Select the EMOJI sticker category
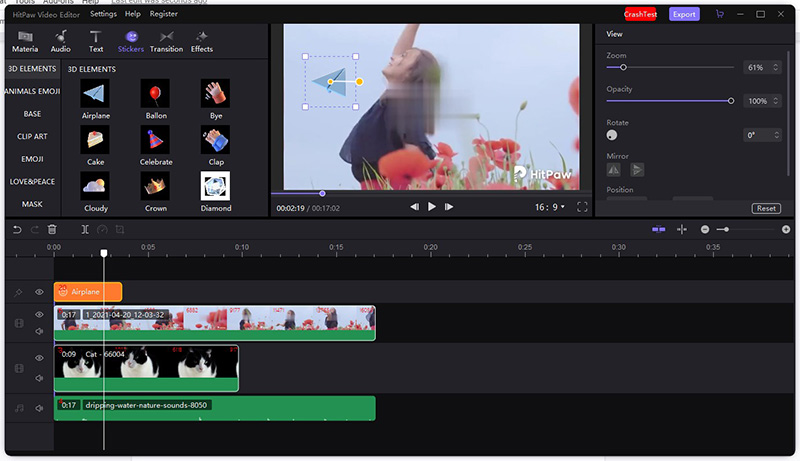Viewport: 800px width, 461px height. pyautogui.click(x=32, y=159)
